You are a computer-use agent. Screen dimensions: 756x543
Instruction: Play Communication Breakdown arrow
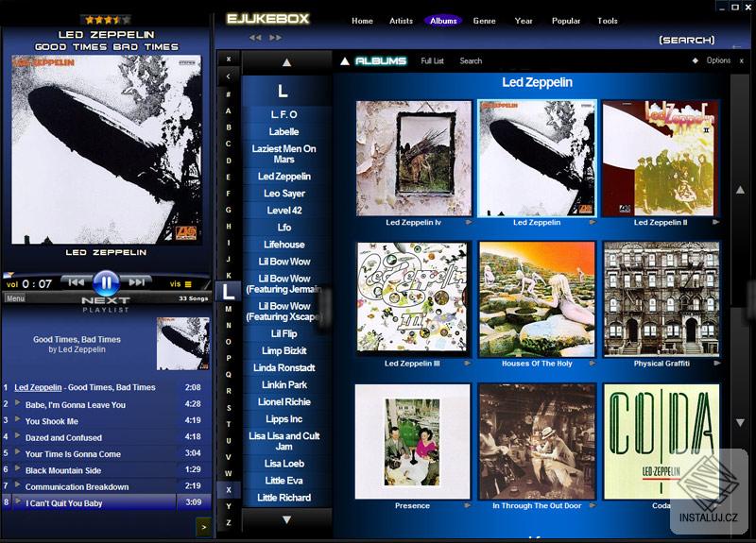point(18,484)
